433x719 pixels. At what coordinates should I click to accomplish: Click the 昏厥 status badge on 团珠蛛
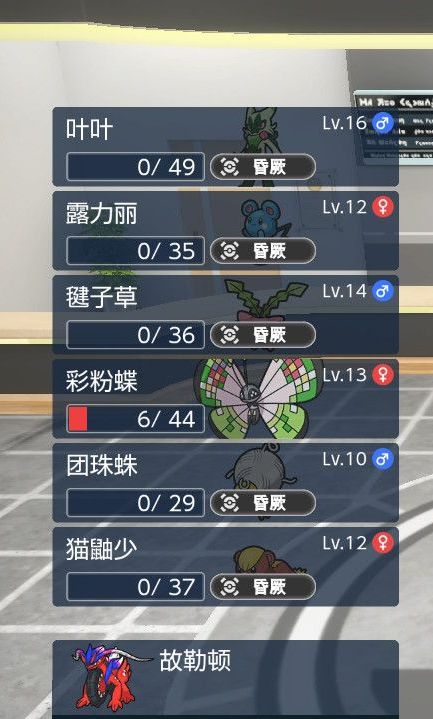[263, 503]
